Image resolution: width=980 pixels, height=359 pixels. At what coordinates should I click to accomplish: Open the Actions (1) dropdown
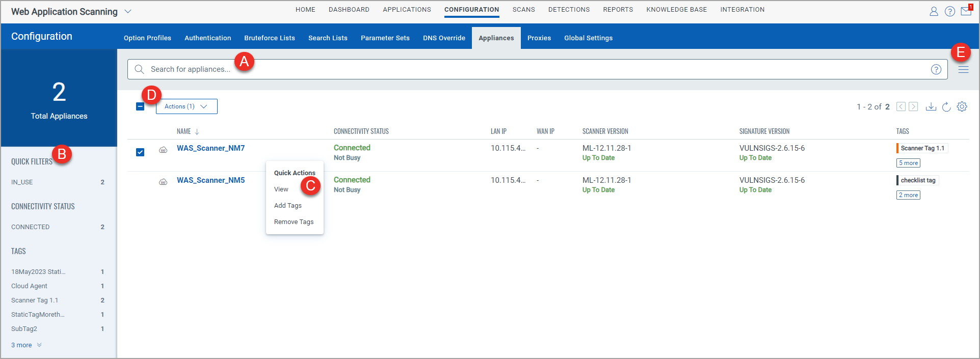[187, 106]
